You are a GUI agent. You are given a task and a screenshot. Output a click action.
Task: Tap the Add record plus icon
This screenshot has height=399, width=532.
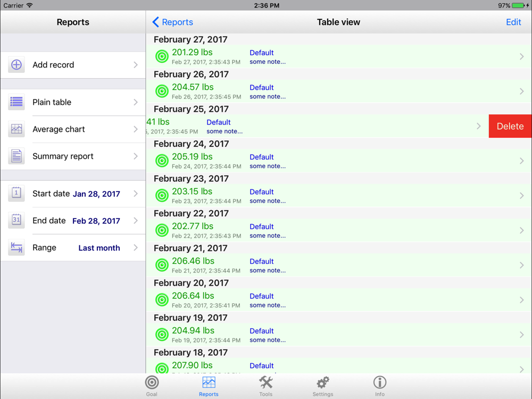(16, 65)
